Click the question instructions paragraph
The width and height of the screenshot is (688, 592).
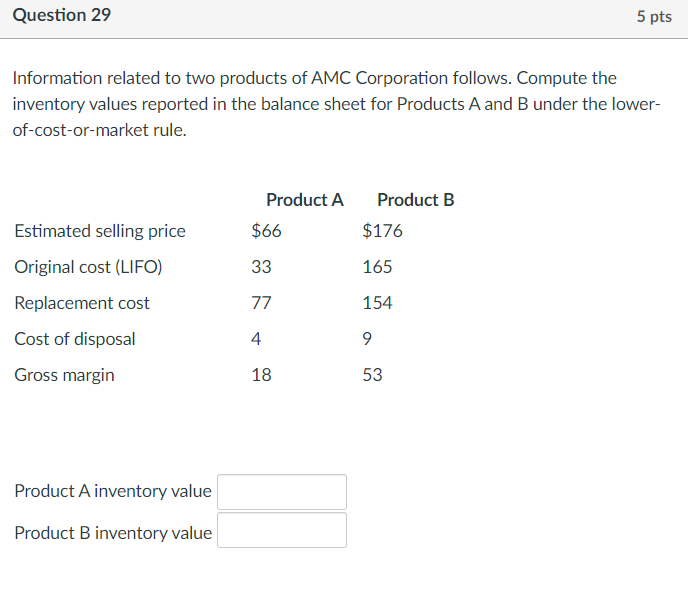point(337,104)
